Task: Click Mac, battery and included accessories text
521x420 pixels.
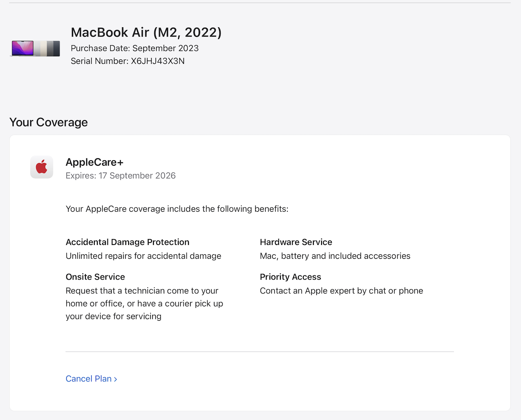Action: [x=335, y=256]
